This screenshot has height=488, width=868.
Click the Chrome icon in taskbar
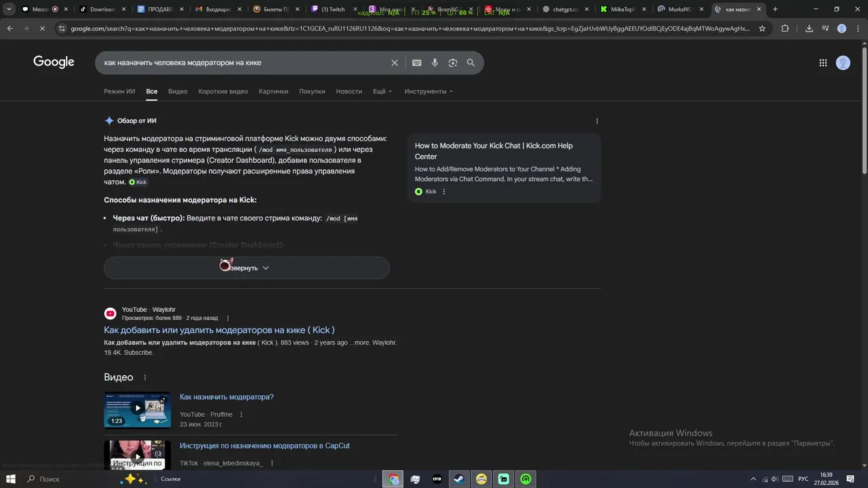click(x=393, y=479)
